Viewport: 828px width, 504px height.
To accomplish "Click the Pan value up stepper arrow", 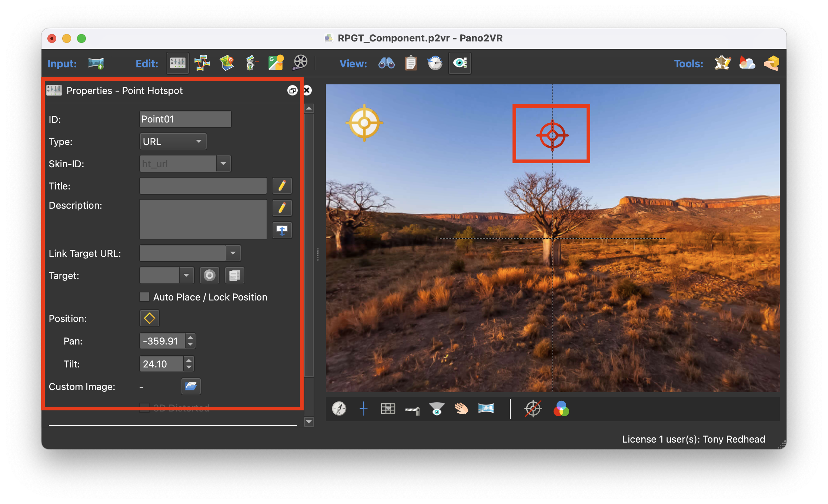I will pyautogui.click(x=190, y=337).
